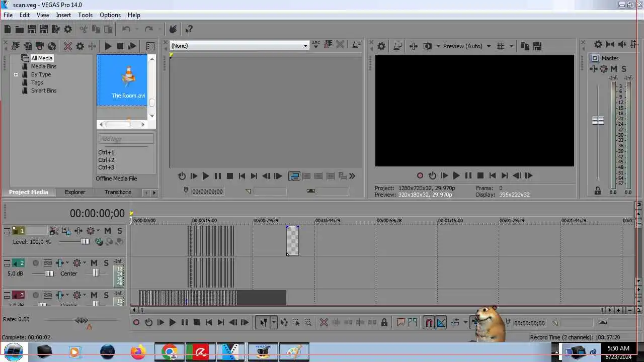Image resolution: width=644 pixels, height=362 pixels.
Task: Click the Undo arrow in the main toolbar
Action: [x=126, y=29]
